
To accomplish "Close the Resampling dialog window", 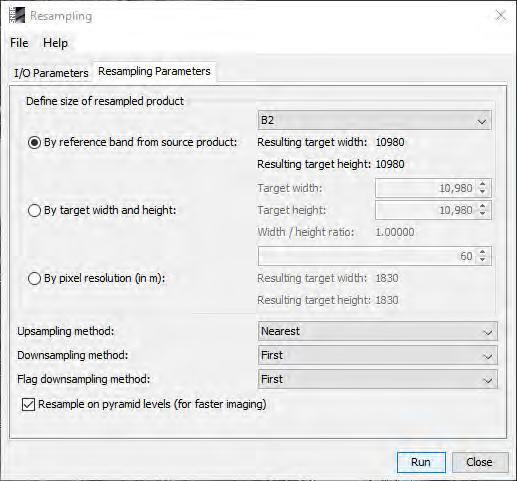I will (x=501, y=15).
